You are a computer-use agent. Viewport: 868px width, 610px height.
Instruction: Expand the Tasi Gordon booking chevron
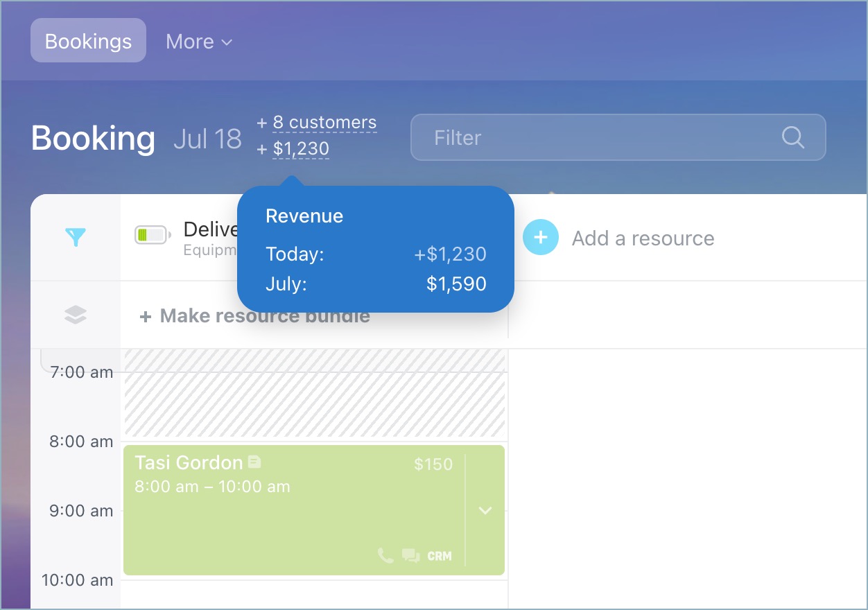[485, 511]
